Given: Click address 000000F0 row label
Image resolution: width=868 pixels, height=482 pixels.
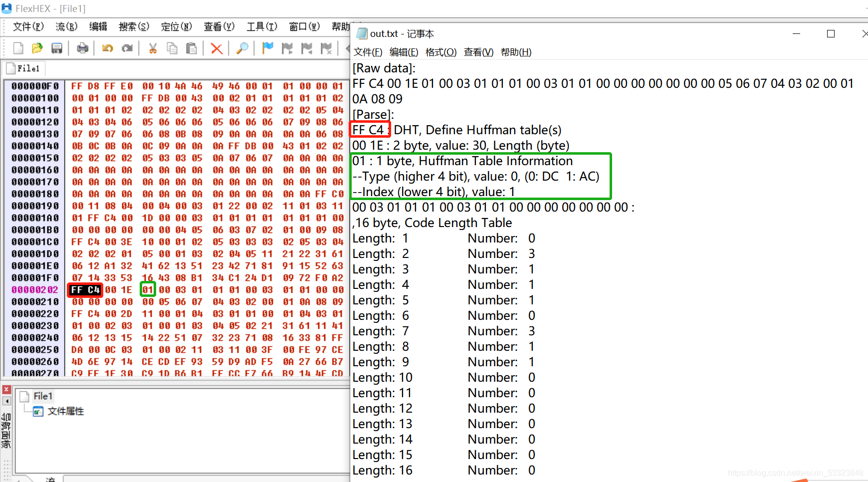Looking at the screenshot, I should pos(35,86).
